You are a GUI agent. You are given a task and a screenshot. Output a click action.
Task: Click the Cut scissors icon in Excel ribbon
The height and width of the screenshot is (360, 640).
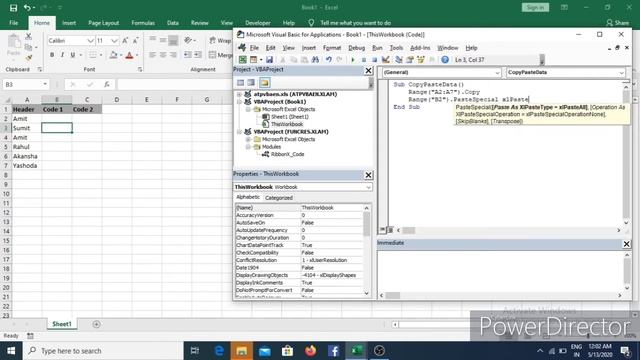(29, 37)
